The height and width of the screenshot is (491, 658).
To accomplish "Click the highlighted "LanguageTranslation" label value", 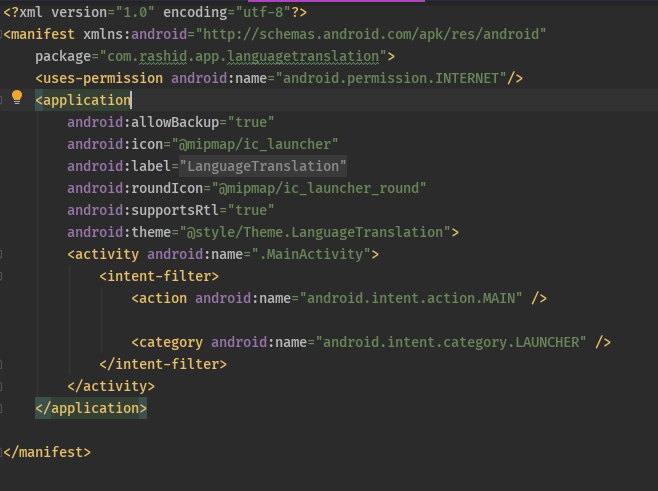I will (x=263, y=166).
